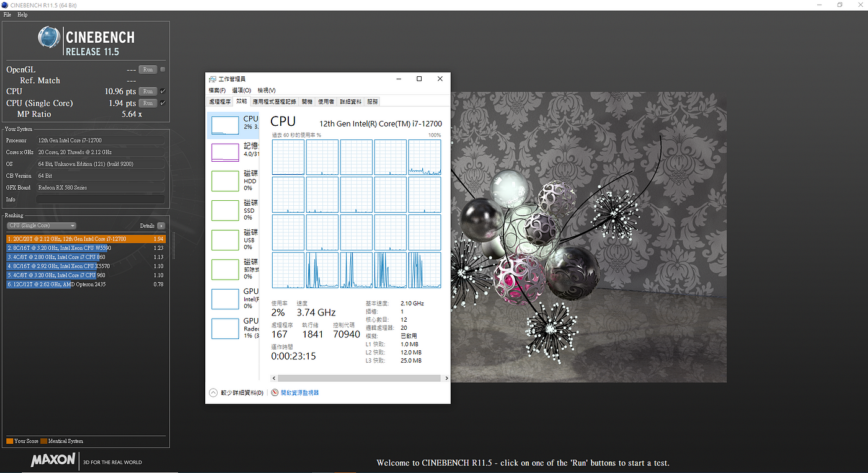Click the Your Score orange legend swatch

[9, 441]
